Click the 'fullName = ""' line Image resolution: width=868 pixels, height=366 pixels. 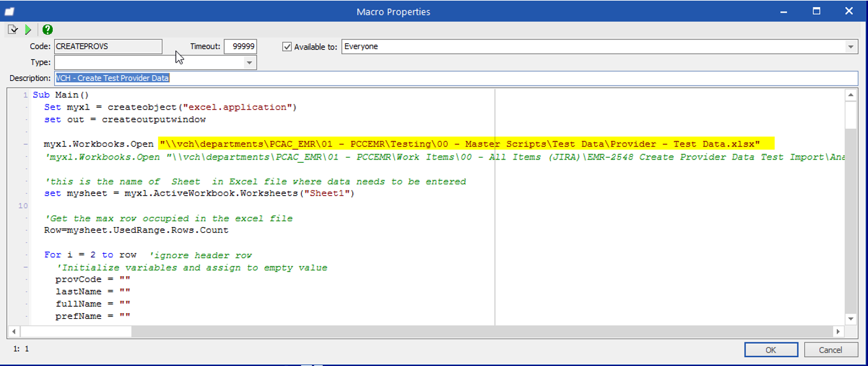coord(93,304)
